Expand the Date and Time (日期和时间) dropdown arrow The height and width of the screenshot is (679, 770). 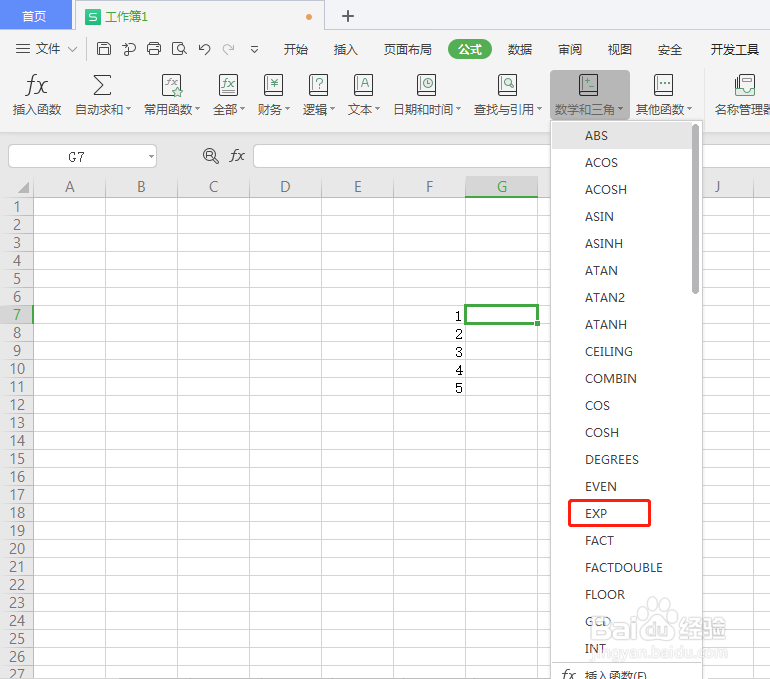[x=458, y=109]
